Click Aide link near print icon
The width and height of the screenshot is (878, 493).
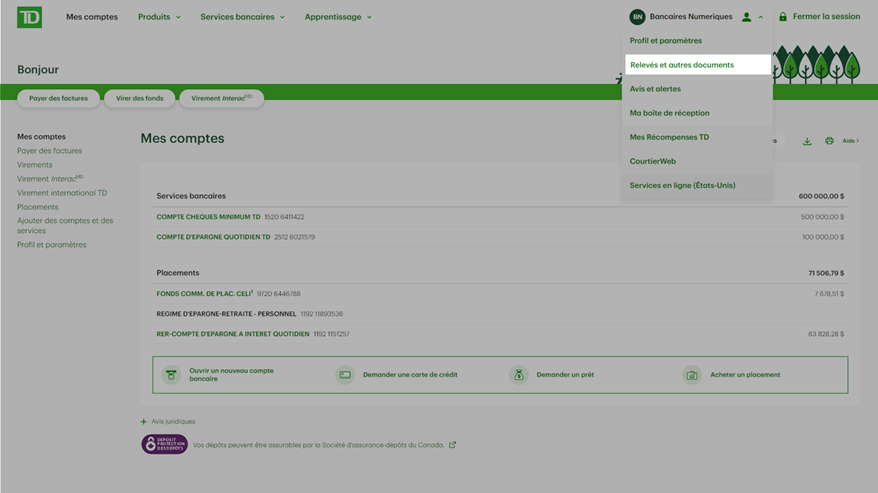pyautogui.click(x=850, y=141)
